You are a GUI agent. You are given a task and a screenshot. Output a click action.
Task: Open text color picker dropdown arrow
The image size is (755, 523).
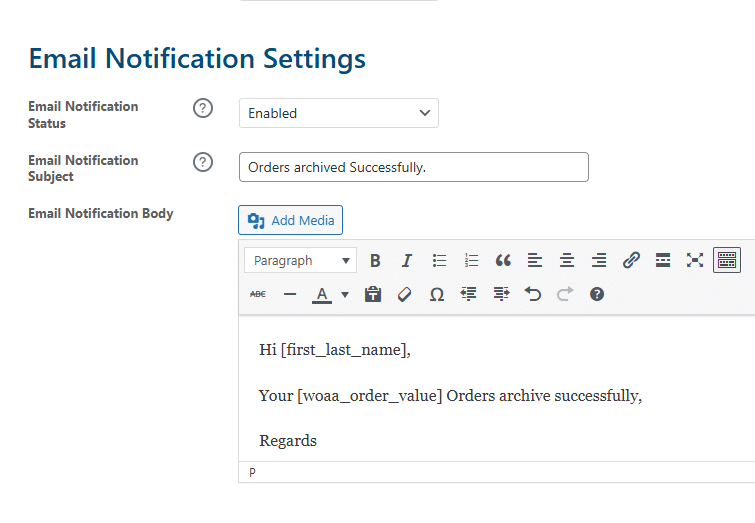pos(345,294)
